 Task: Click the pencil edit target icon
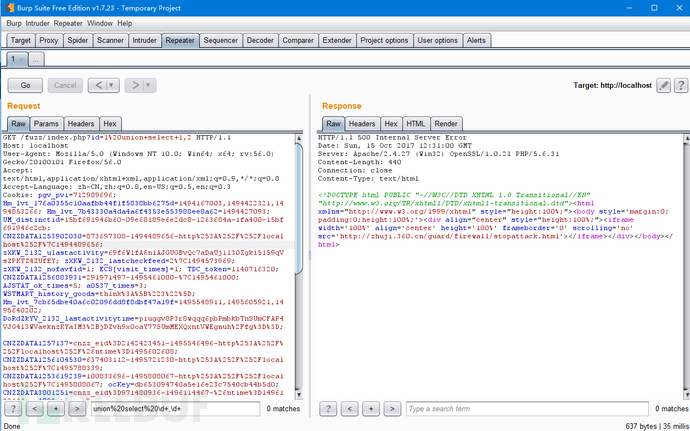click(x=664, y=85)
